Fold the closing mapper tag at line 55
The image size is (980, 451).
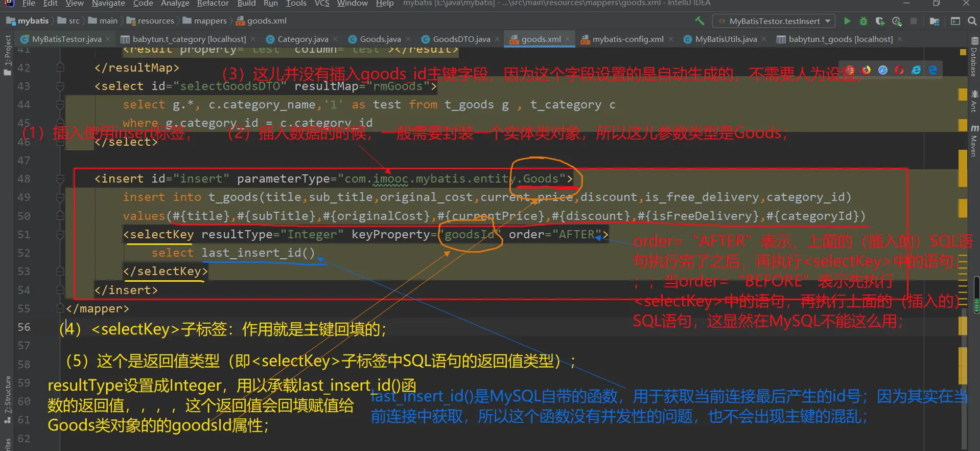point(60,308)
